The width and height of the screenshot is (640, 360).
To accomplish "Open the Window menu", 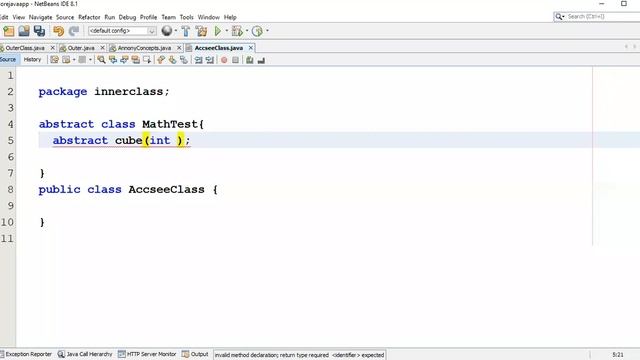I will point(209,17).
